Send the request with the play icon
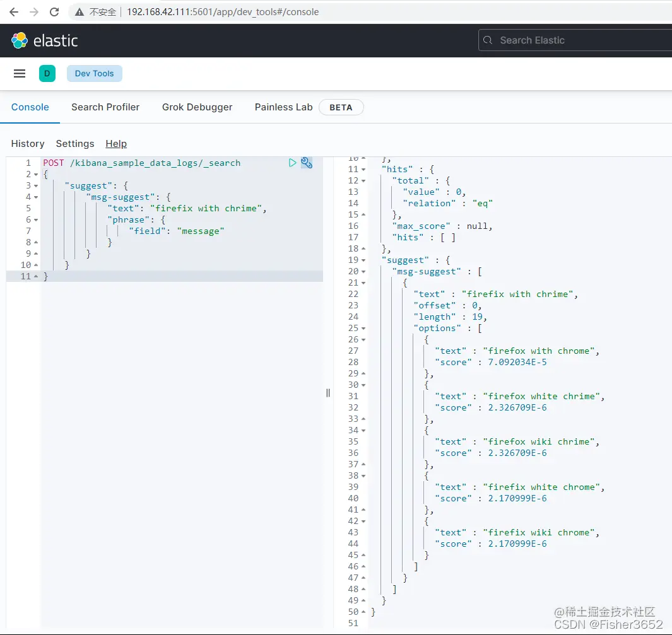This screenshot has width=672, height=635. [292, 163]
